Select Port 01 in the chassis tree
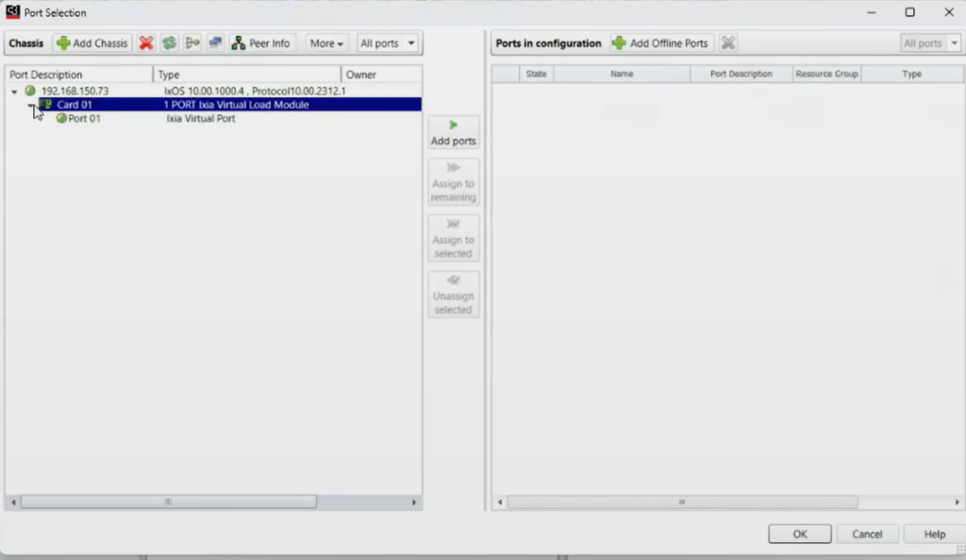Screen dimensions: 966x560 pyautogui.click(x=84, y=119)
